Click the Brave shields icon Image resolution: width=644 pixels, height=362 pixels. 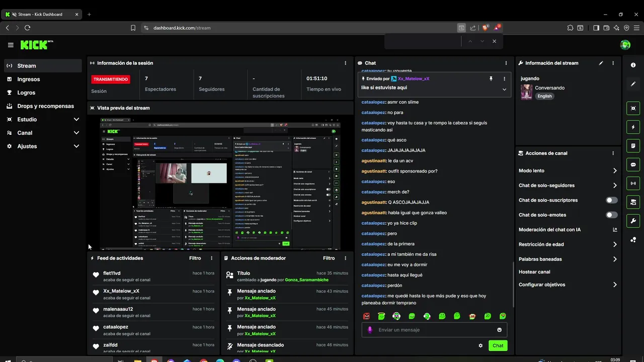click(x=486, y=28)
